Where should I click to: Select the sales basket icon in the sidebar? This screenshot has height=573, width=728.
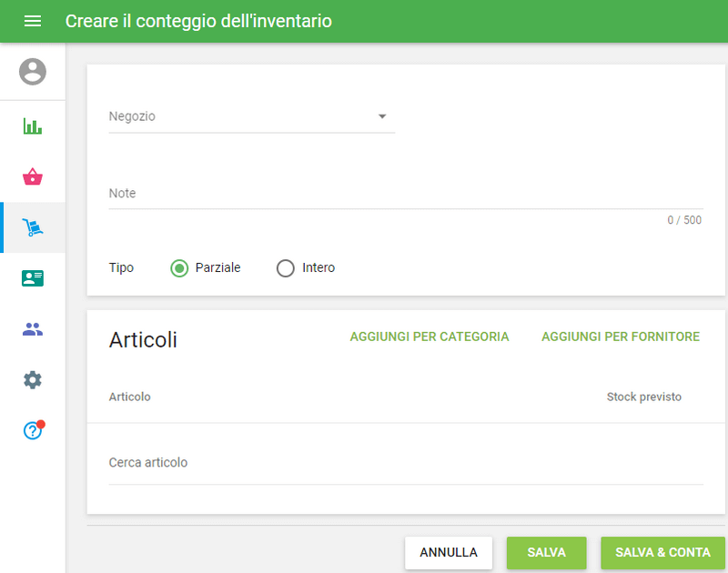pyautogui.click(x=33, y=176)
